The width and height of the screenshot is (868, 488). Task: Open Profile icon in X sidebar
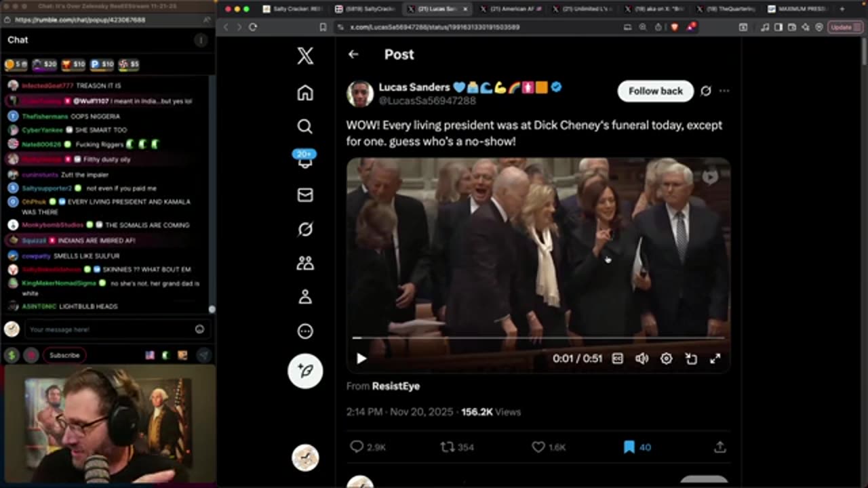click(x=305, y=297)
